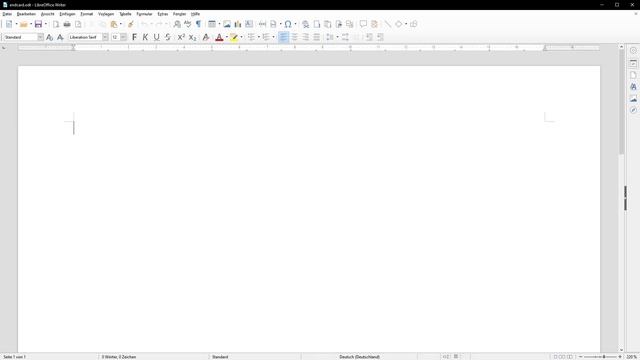Toggle unordered bullet list icon
The height and width of the screenshot is (360, 640).
pyautogui.click(x=251, y=37)
